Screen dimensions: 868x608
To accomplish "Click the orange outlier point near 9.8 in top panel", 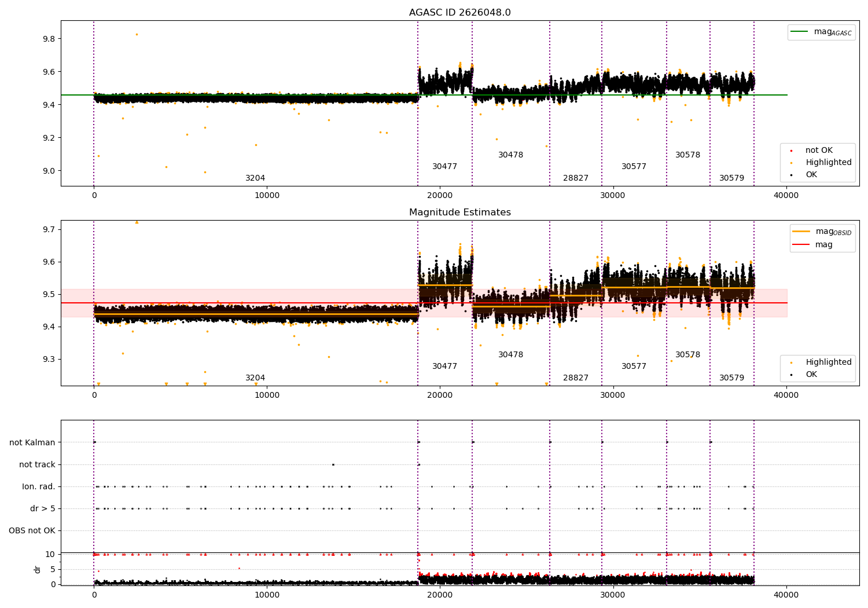I will click(x=137, y=34).
